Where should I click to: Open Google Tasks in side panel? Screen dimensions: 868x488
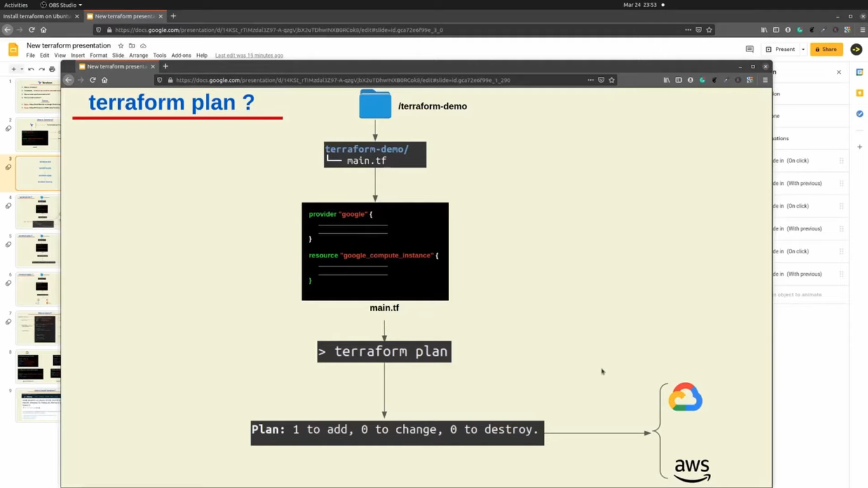tap(859, 114)
